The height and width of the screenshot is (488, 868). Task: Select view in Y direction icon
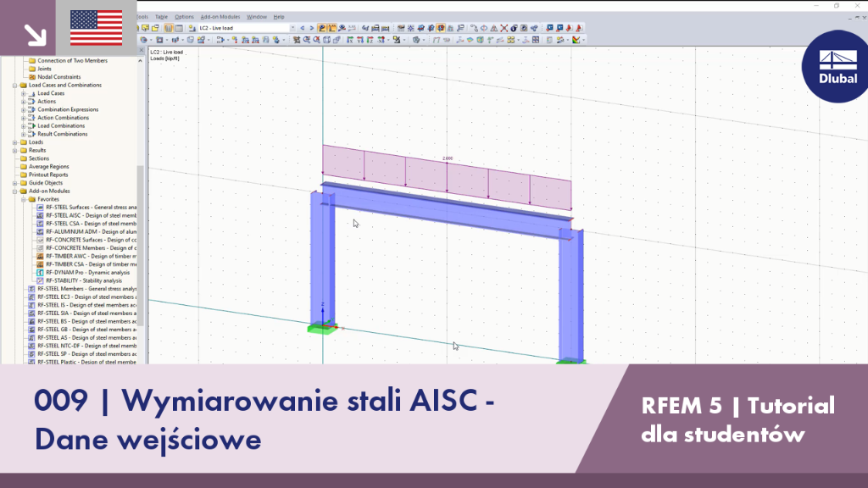360,40
